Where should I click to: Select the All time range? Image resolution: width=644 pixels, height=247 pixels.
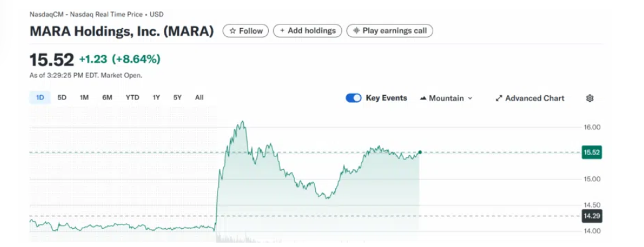click(x=199, y=98)
